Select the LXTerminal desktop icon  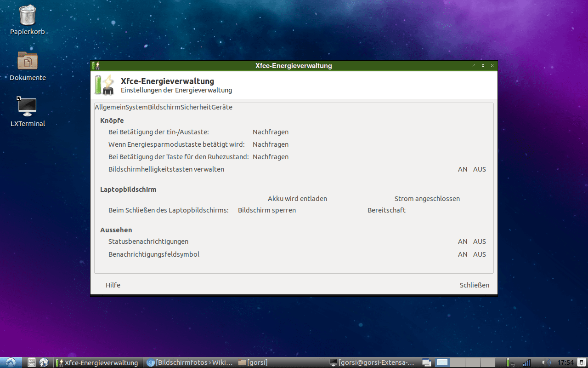(x=28, y=112)
